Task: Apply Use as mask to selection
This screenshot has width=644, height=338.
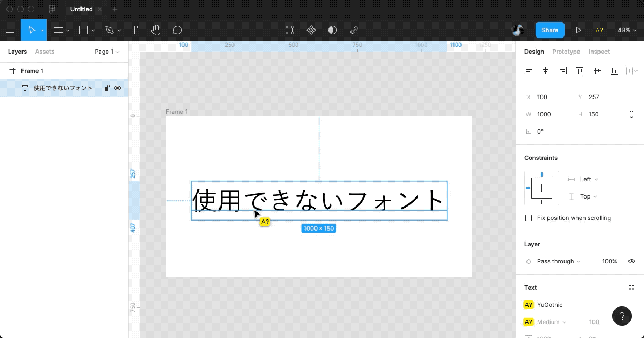Action: 333,30
